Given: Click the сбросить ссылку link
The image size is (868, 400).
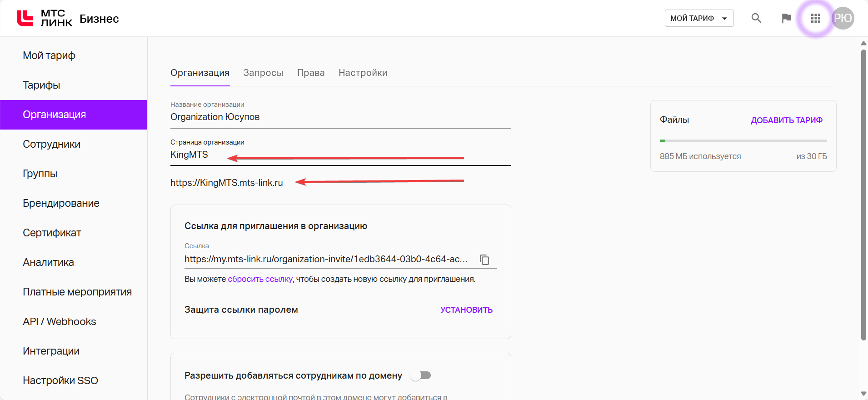Looking at the screenshot, I should [260, 279].
